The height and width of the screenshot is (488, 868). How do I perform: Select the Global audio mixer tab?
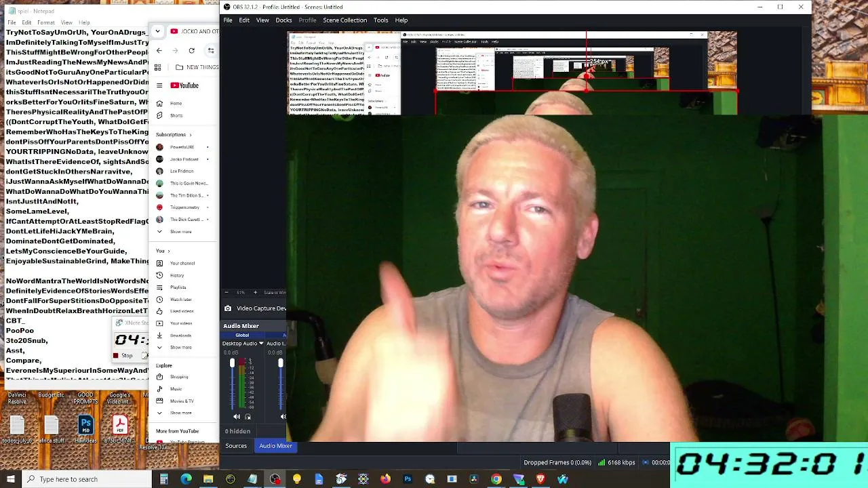pos(242,335)
